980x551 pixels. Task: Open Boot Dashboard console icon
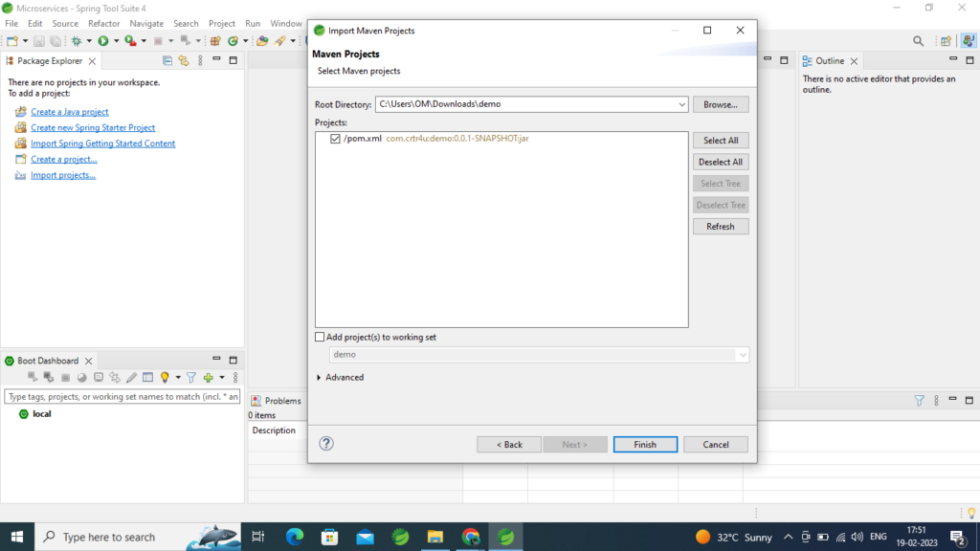click(x=99, y=377)
